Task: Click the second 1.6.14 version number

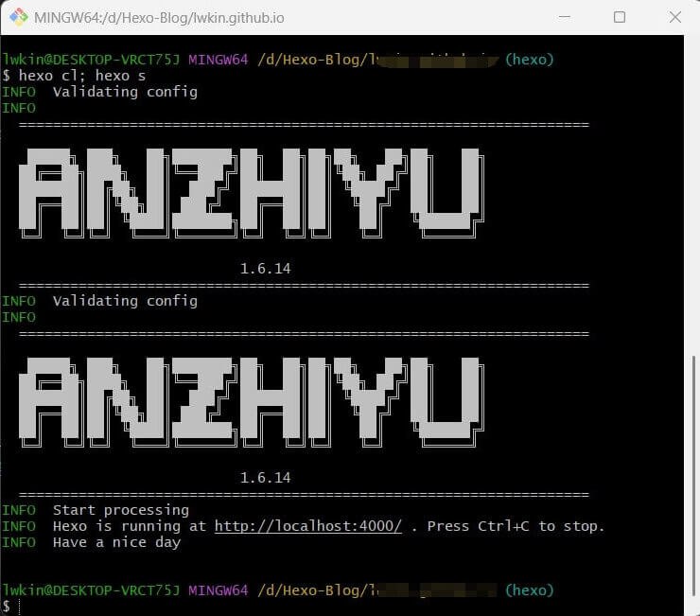Action: coord(265,478)
